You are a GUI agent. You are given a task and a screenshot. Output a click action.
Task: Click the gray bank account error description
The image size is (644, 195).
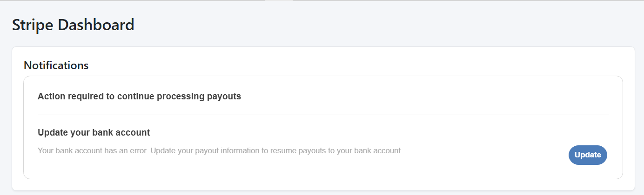coord(220,151)
